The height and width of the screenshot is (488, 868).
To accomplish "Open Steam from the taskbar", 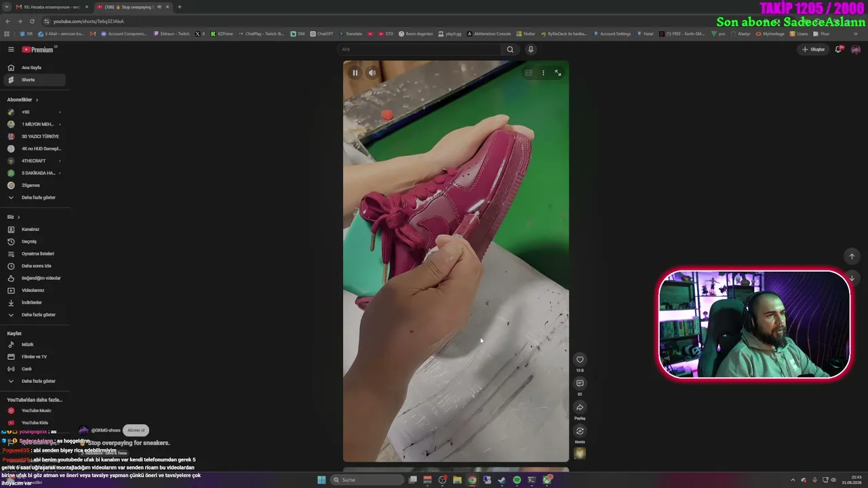I will tap(502, 480).
